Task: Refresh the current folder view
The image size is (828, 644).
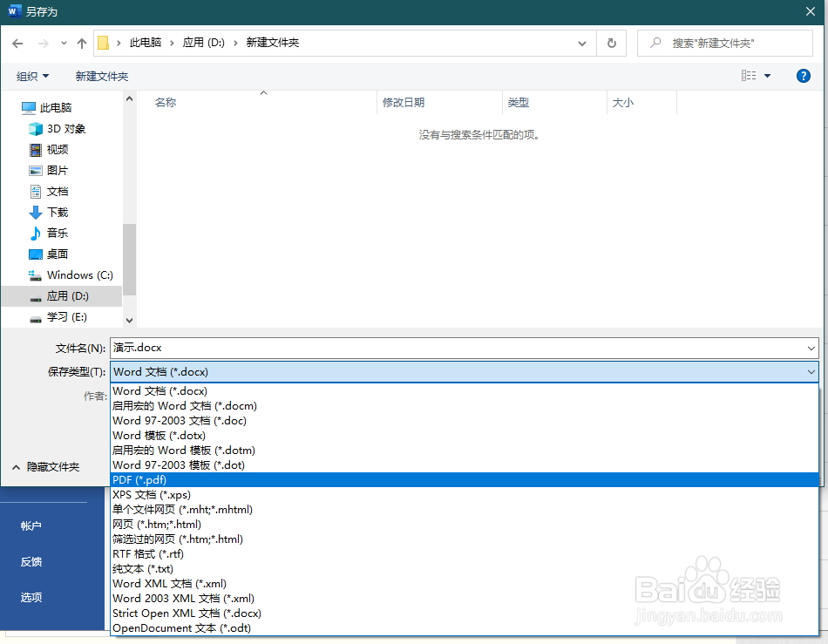Action: point(610,43)
